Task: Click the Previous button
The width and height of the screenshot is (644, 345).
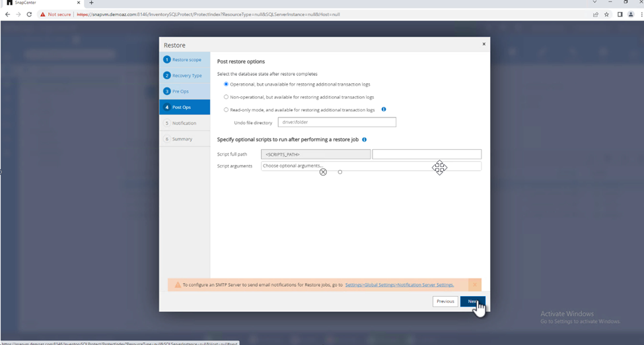Action: click(445, 301)
